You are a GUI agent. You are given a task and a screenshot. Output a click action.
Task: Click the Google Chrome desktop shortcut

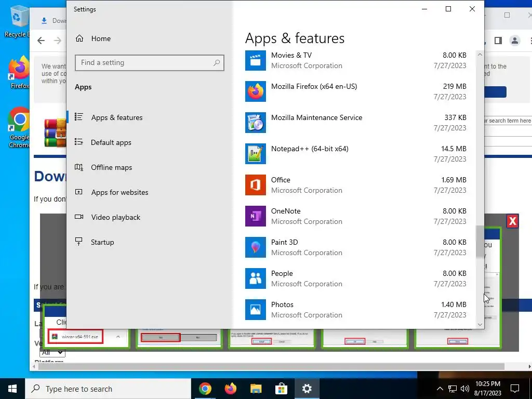coord(19,128)
